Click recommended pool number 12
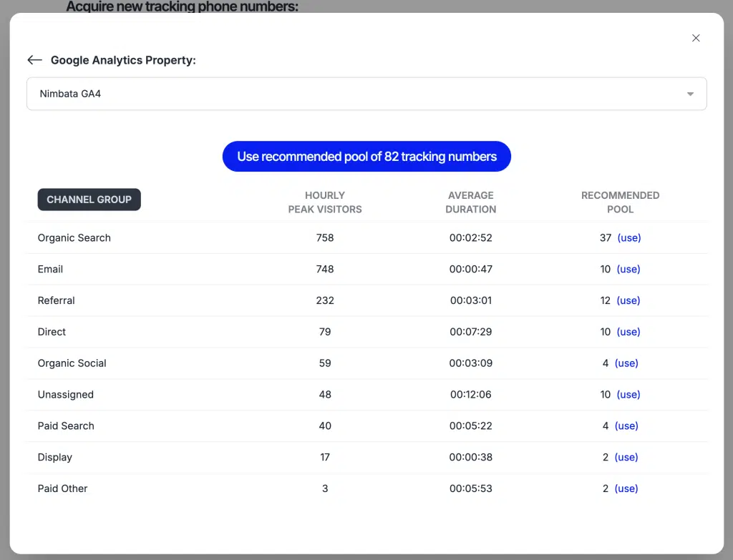Viewport: 733px width, 560px height. coord(606,300)
